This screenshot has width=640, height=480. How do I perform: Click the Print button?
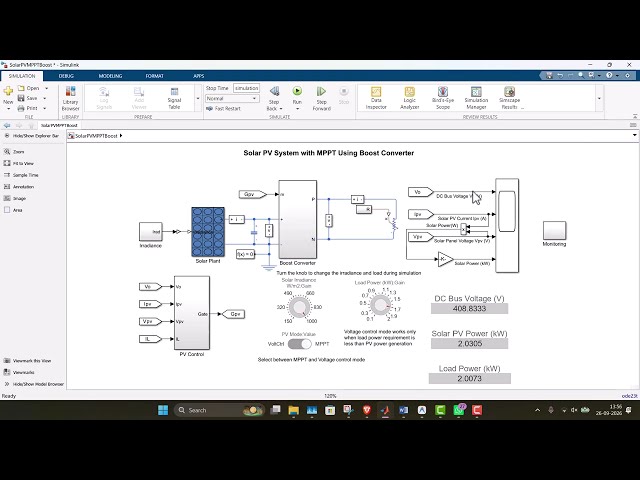click(x=28, y=109)
